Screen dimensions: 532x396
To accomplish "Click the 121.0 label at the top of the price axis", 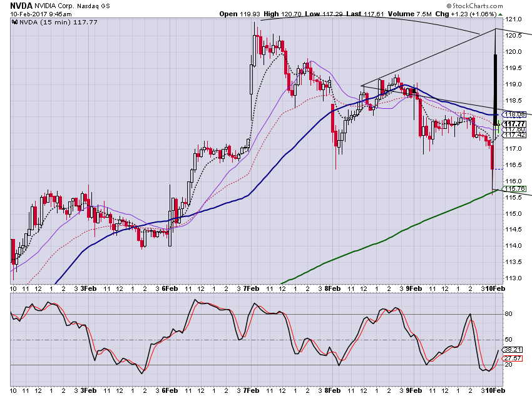I will 513,19.
